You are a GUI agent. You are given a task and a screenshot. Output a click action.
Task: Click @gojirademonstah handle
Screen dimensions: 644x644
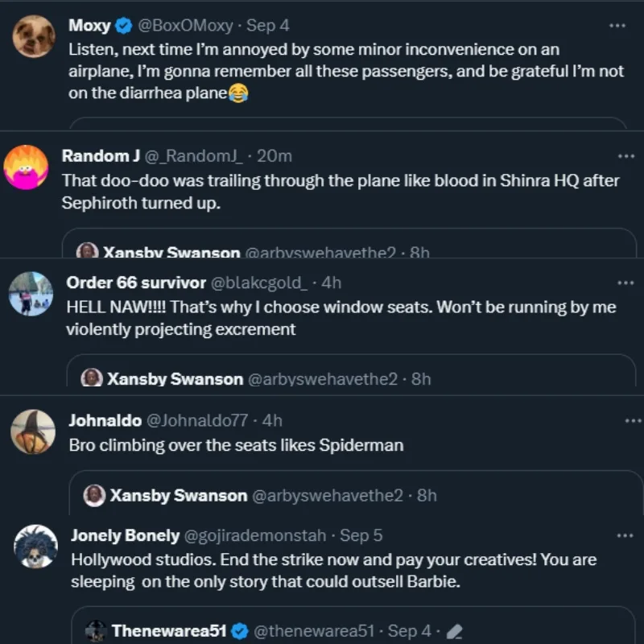coord(255,535)
